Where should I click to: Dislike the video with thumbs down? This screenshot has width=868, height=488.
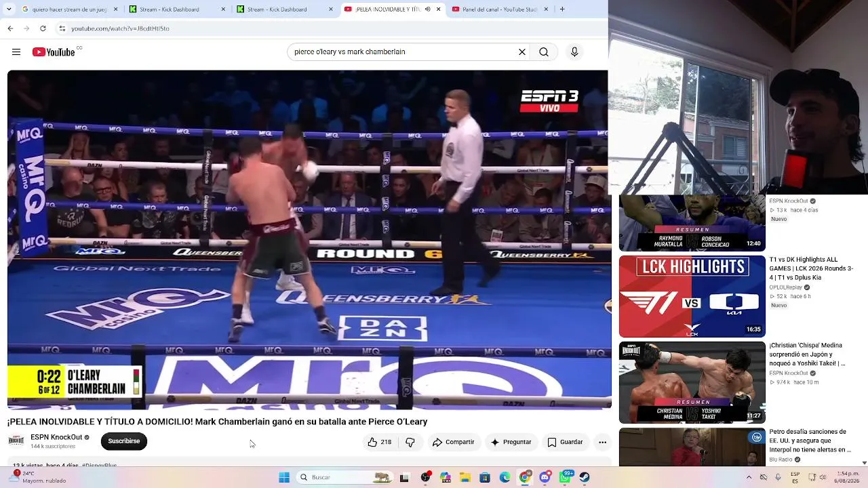pos(410,442)
